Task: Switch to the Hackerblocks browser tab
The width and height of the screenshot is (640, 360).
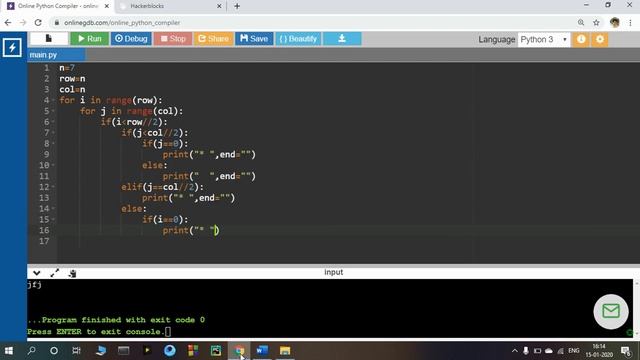Action: (x=169, y=6)
